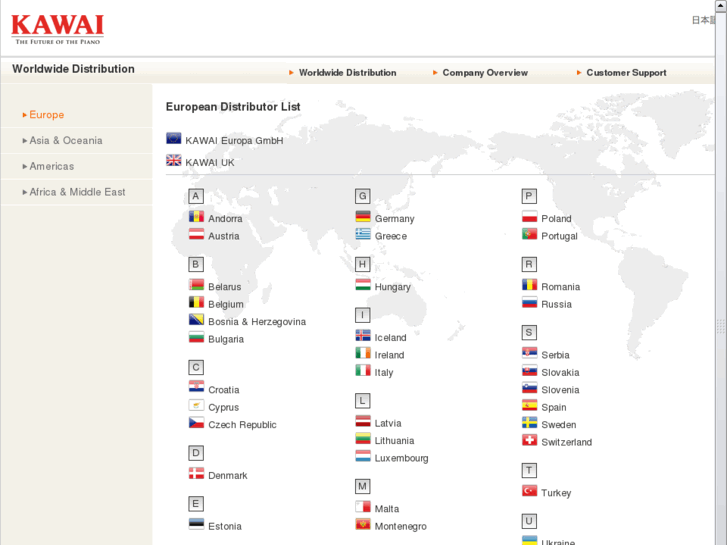The height and width of the screenshot is (545, 727).
Task: Click the Ireland flag icon
Action: point(363,353)
